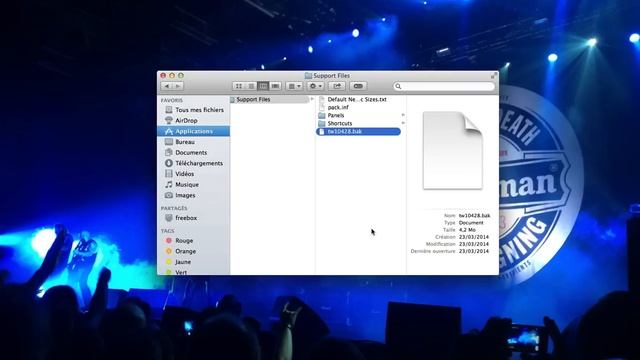Open Tous mes fichiers in the sidebar
This screenshot has height=360, width=640.
pos(193,110)
